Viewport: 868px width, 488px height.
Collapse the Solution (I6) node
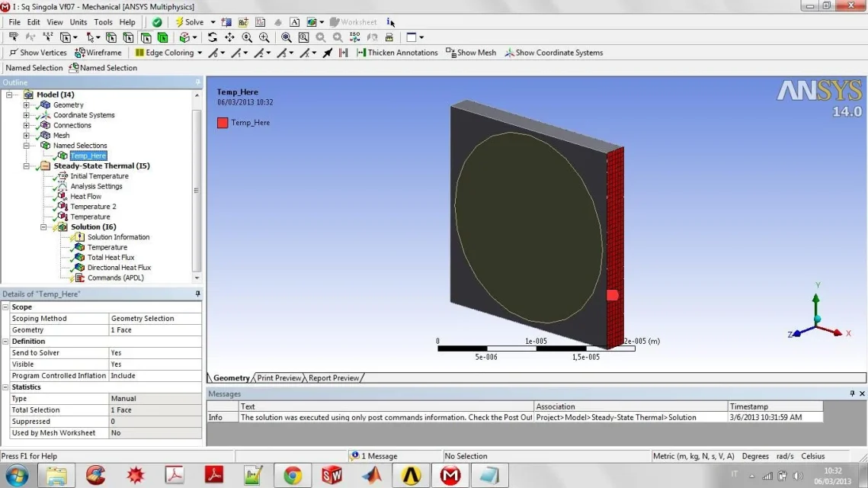click(43, 227)
